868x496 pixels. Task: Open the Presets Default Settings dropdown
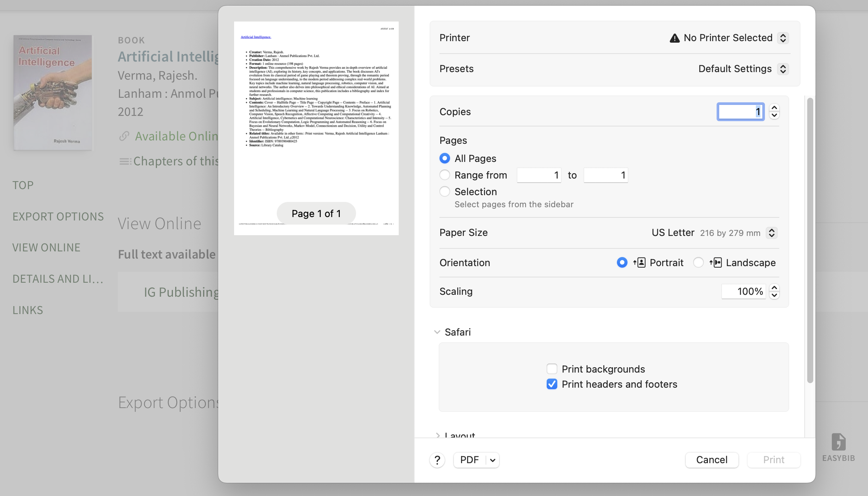(x=783, y=69)
